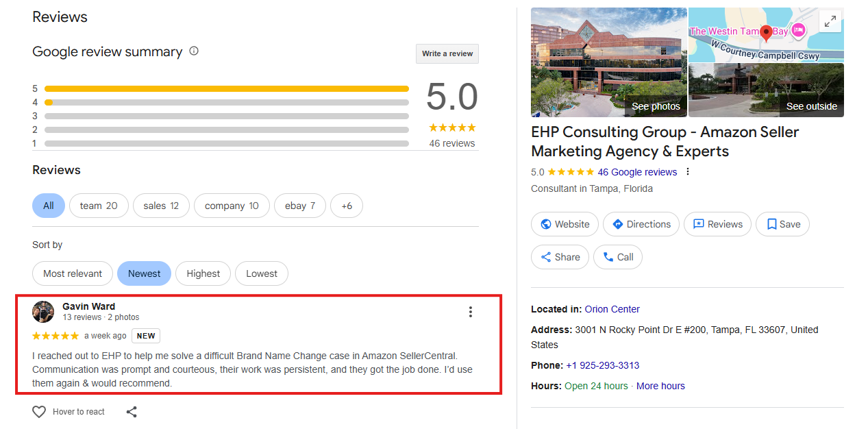
Task: Sort reviews by Lowest rating
Action: tap(262, 273)
